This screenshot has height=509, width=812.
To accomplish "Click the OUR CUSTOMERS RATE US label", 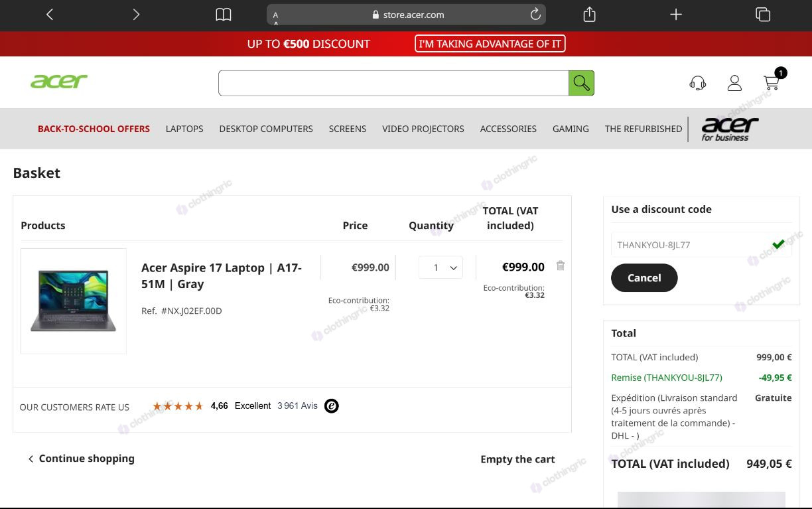I will point(74,407).
